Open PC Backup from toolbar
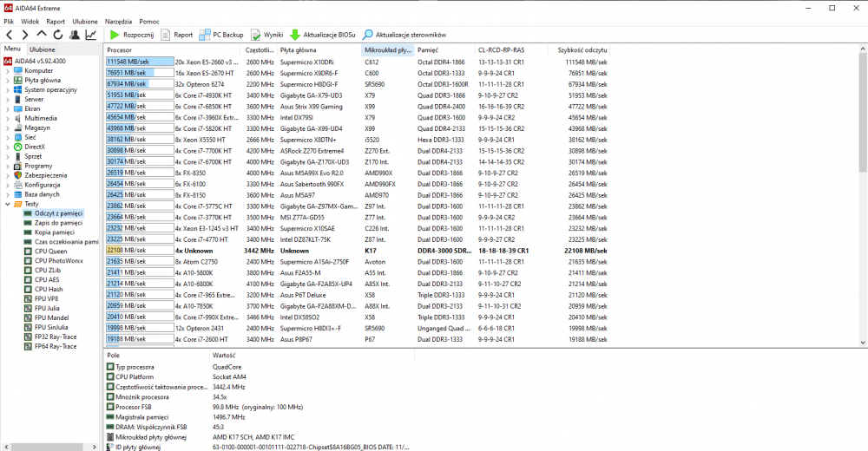 (x=221, y=35)
